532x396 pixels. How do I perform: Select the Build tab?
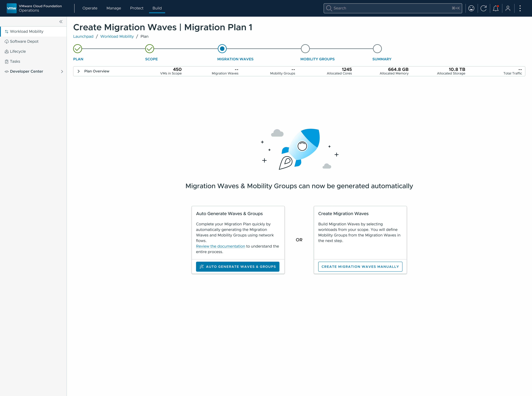click(157, 8)
